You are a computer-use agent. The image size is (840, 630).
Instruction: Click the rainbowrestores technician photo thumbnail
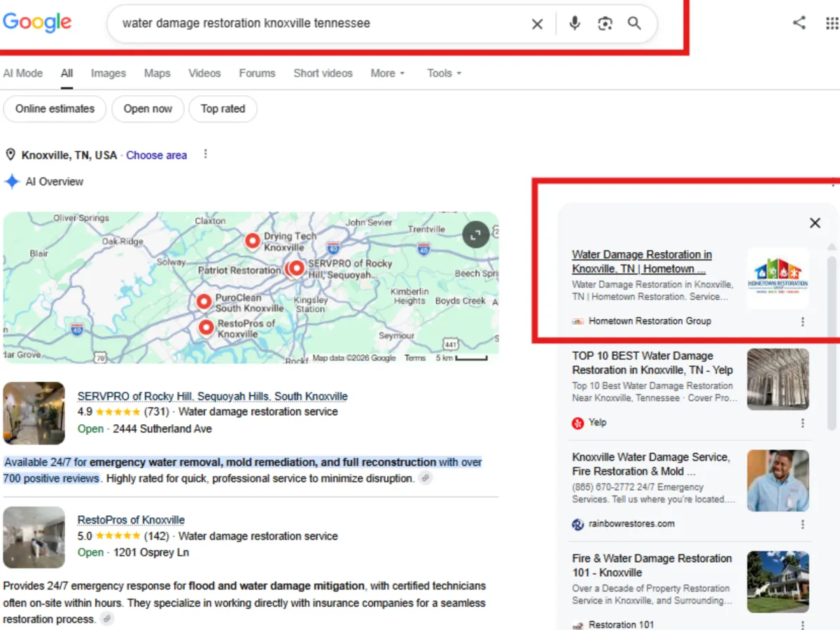(778, 481)
